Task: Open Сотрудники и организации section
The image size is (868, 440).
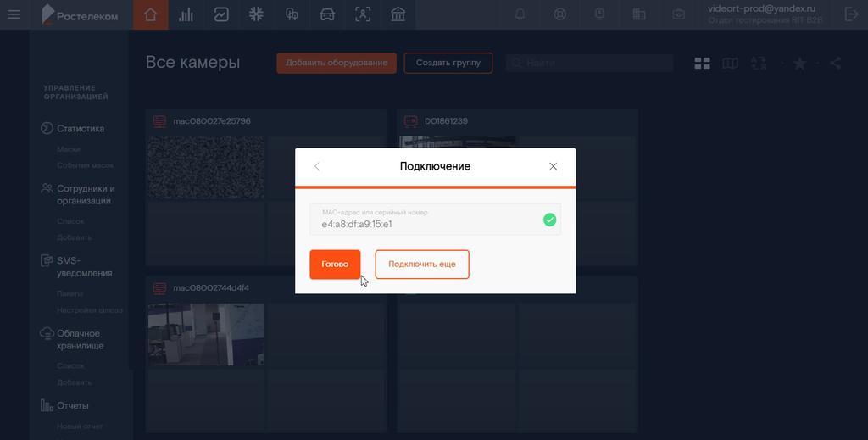Action: [86, 195]
